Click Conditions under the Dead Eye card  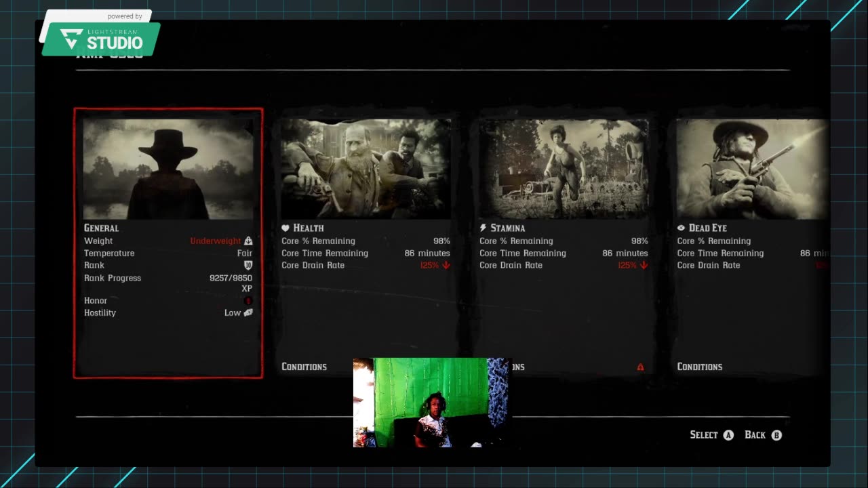point(699,367)
